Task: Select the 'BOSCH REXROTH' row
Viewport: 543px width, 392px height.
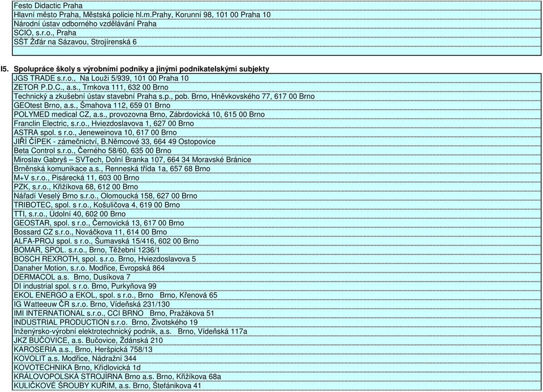Action: click(277, 259)
